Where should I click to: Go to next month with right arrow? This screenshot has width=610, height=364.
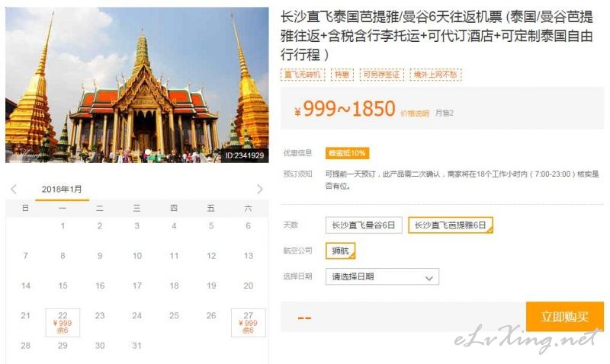[260, 189]
